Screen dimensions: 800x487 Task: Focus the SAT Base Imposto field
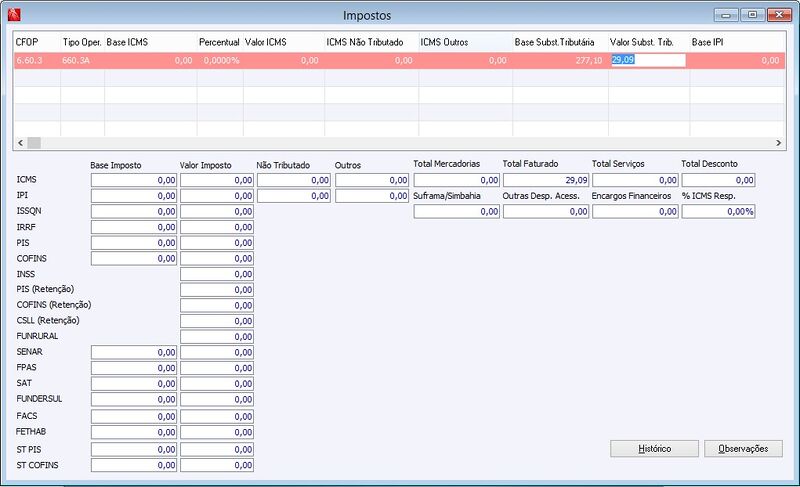pyautogui.click(x=134, y=383)
